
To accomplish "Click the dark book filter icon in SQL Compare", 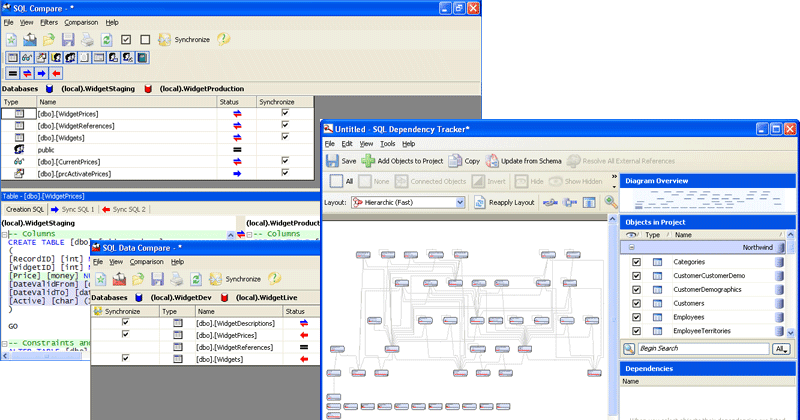I will [142, 58].
